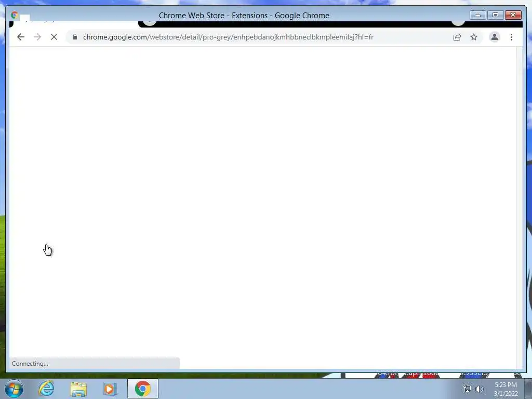532x399 pixels.
Task: Stop loading the page
Action: pyautogui.click(x=54, y=37)
